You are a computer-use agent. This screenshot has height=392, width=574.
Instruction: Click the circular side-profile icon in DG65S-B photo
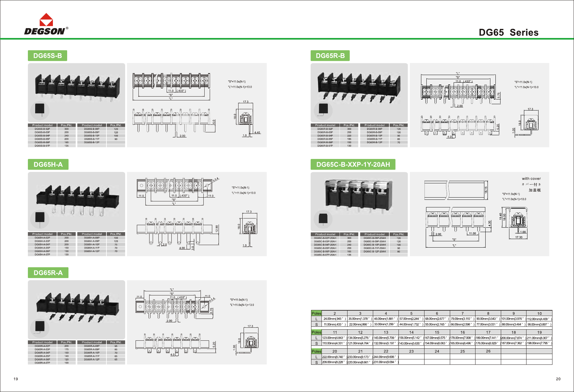40,110
